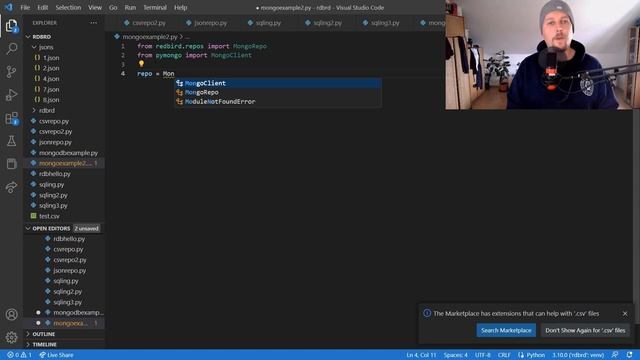This screenshot has width=640, height=360.
Task: Click Don't Show Again for .csv files
Action: pos(585,330)
